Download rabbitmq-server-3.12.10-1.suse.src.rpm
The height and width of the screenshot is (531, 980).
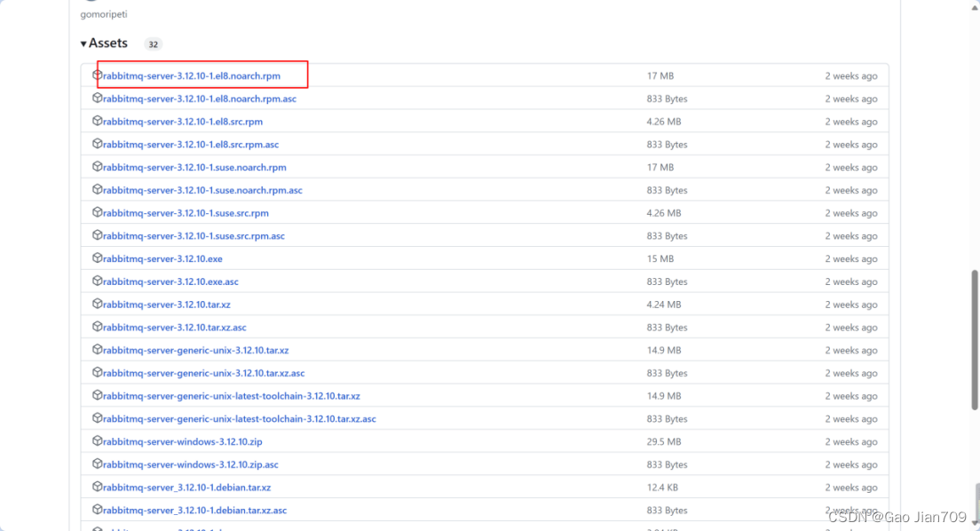click(186, 213)
